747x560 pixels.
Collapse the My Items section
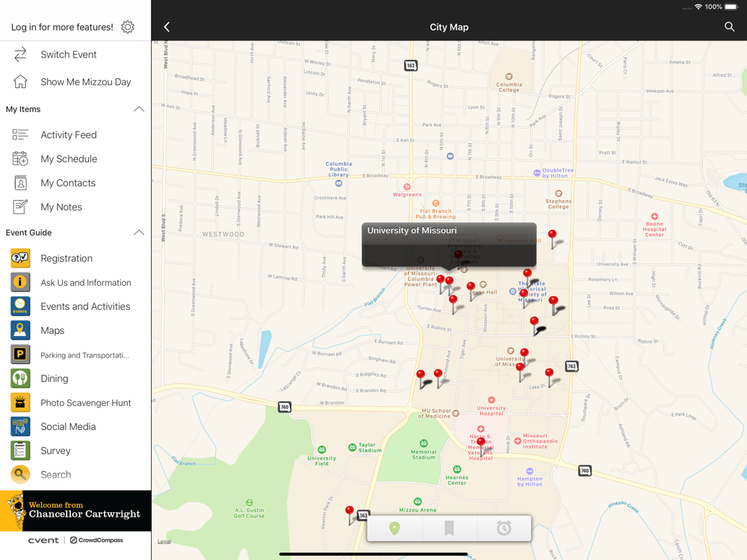[x=139, y=109]
